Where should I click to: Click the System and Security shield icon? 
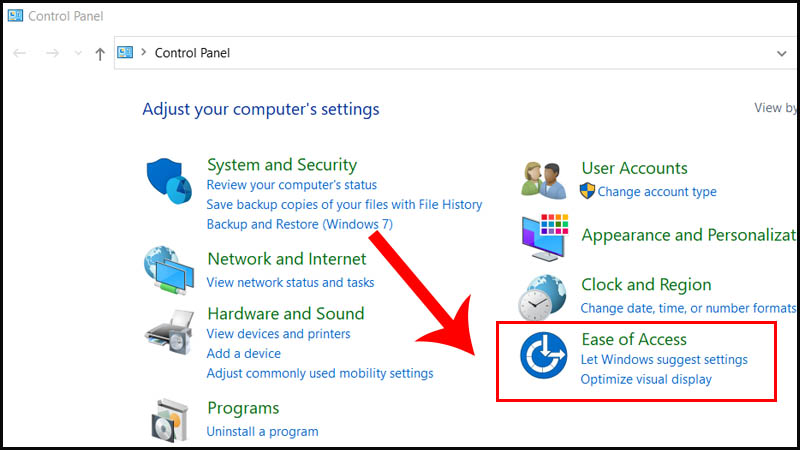pos(169,179)
